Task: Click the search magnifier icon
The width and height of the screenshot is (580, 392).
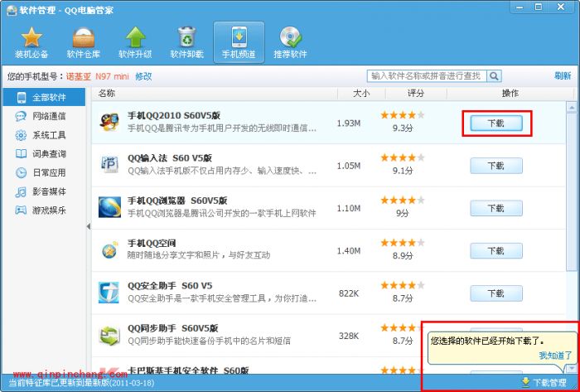Action: tap(494, 75)
